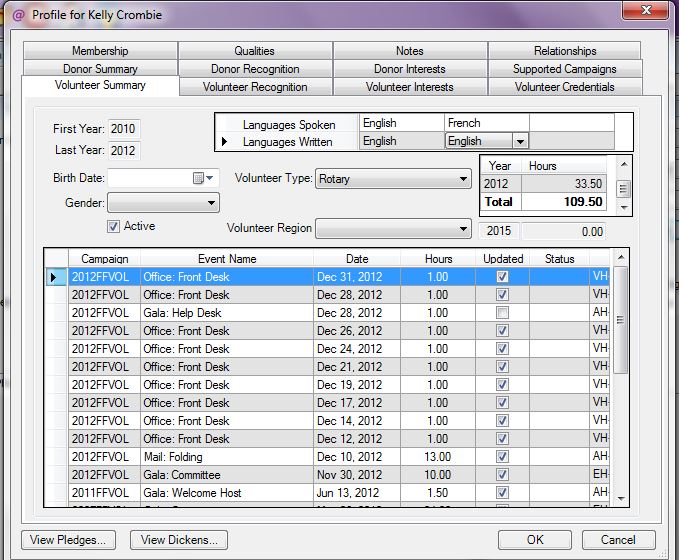Toggle Updated checkbox for Dec 12, 2012 row
The image size is (679, 560).
[502, 438]
